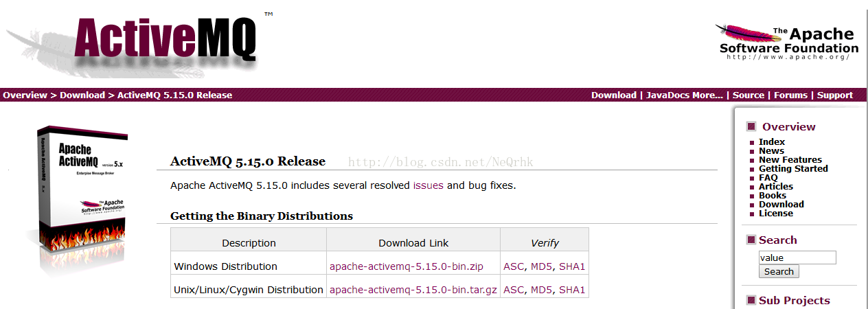Open JavaDocs More... in navigation bar

pyautogui.click(x=685, y=95)
